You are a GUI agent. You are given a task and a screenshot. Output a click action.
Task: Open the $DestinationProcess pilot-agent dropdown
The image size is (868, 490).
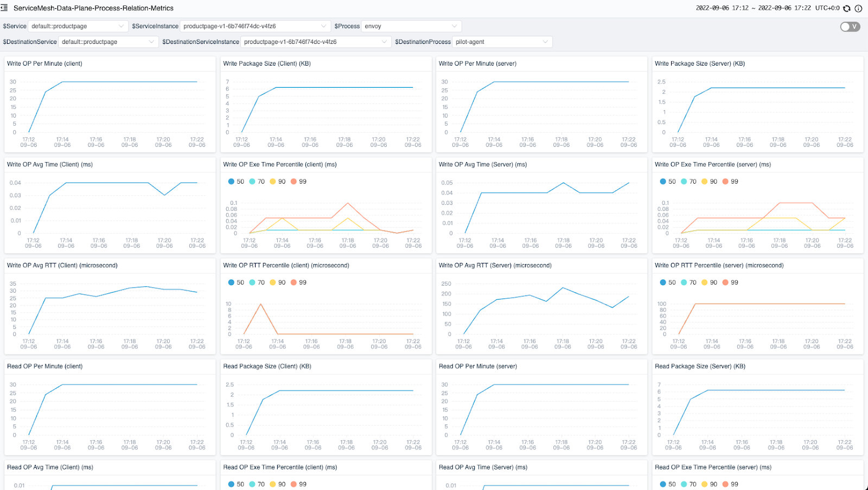(502, 42)
